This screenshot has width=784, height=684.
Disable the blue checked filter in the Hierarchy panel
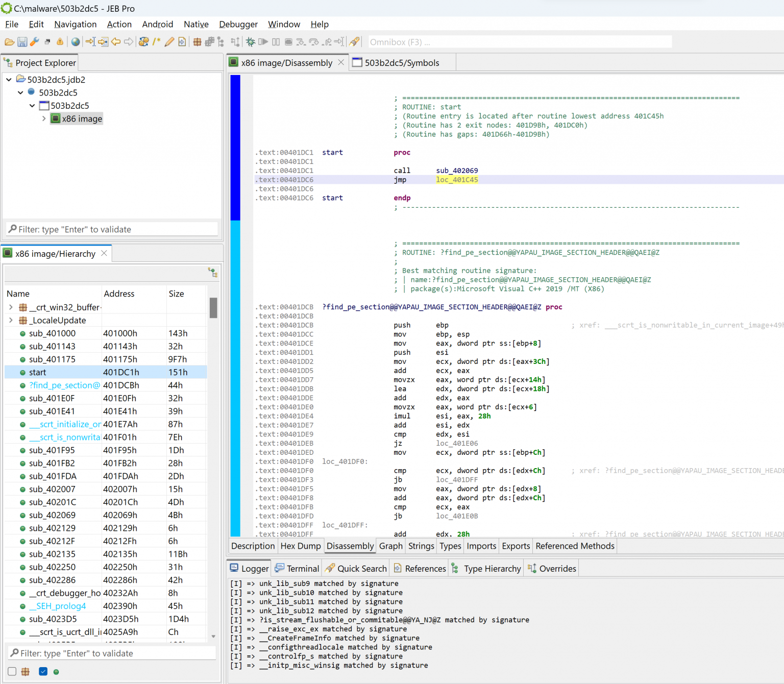[x=43, y=672]
